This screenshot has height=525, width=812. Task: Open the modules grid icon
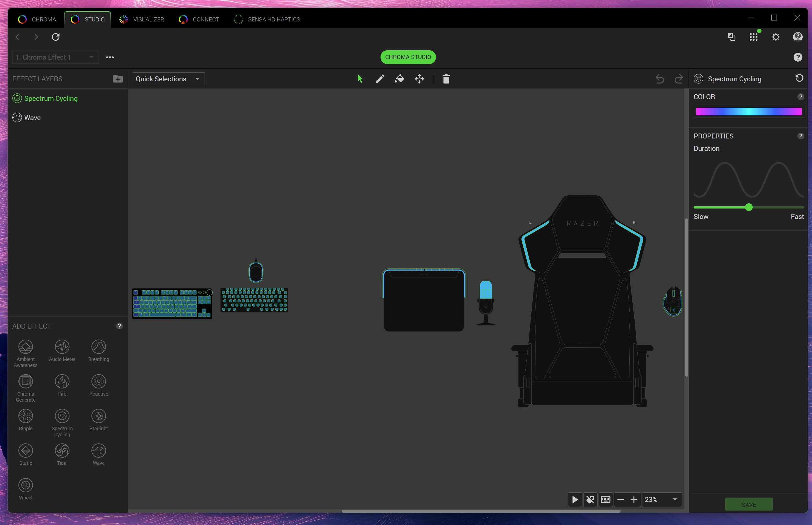pos(754,37)
